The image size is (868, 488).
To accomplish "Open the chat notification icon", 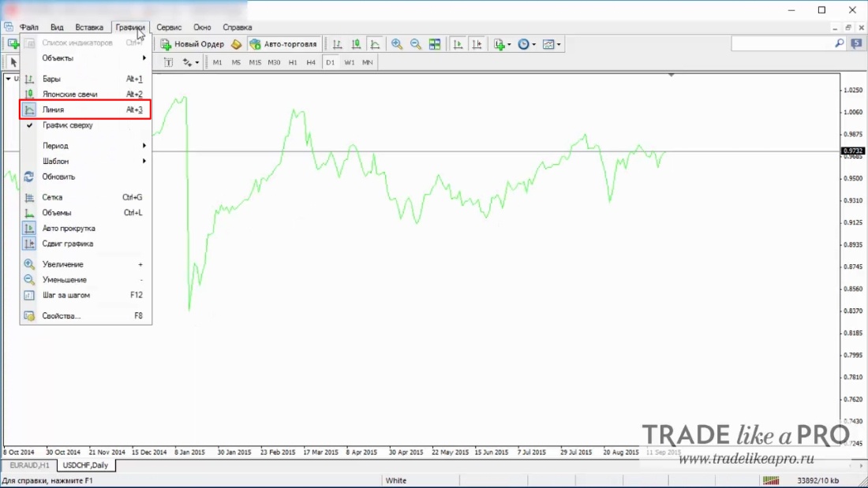I will coord(856,43).
